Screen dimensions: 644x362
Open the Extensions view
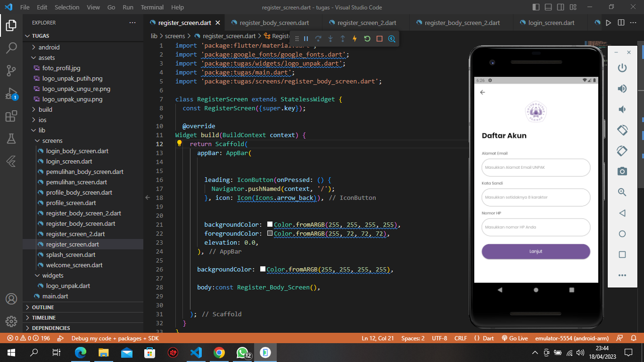[x=11, y=116]
